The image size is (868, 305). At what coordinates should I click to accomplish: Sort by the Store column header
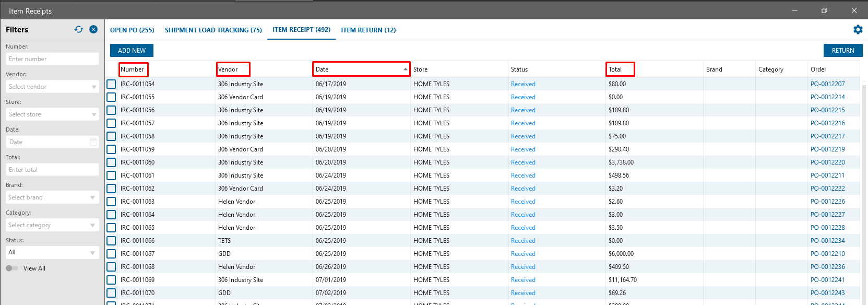(x=420, y=69)
